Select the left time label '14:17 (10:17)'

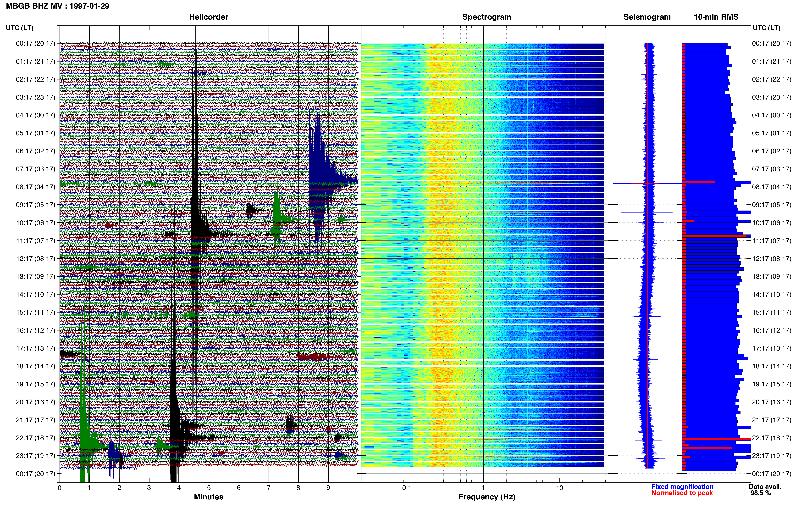tap(36, 294)
